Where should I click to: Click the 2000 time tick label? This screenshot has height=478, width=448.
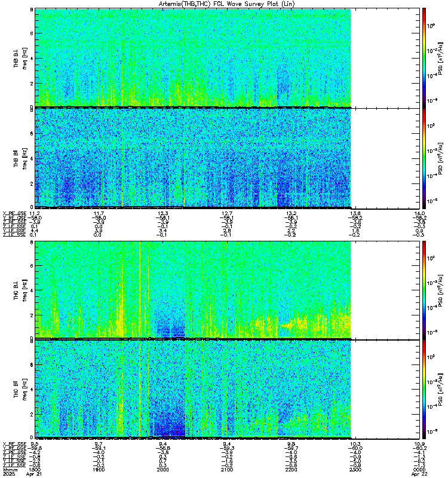point(163,470)
